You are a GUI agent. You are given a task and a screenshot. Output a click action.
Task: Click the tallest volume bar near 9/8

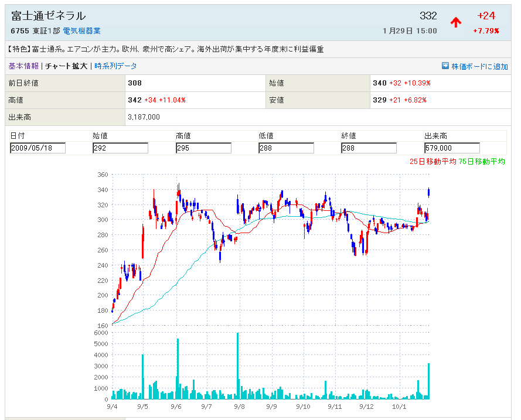tap(238, 366)
